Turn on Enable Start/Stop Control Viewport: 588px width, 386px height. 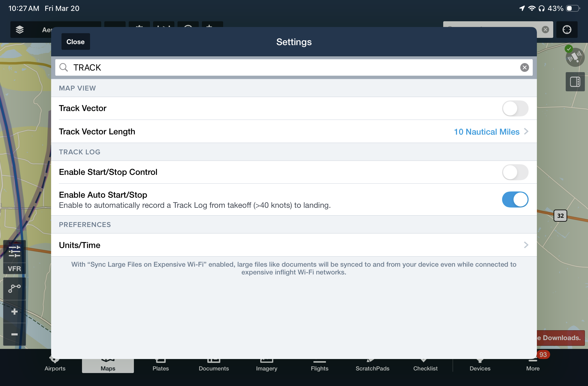click(515, 172)
